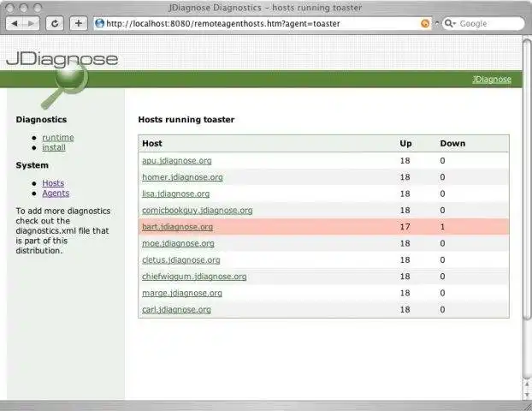Click the orange RSS icon in address bar

click(x=425, y=23)
